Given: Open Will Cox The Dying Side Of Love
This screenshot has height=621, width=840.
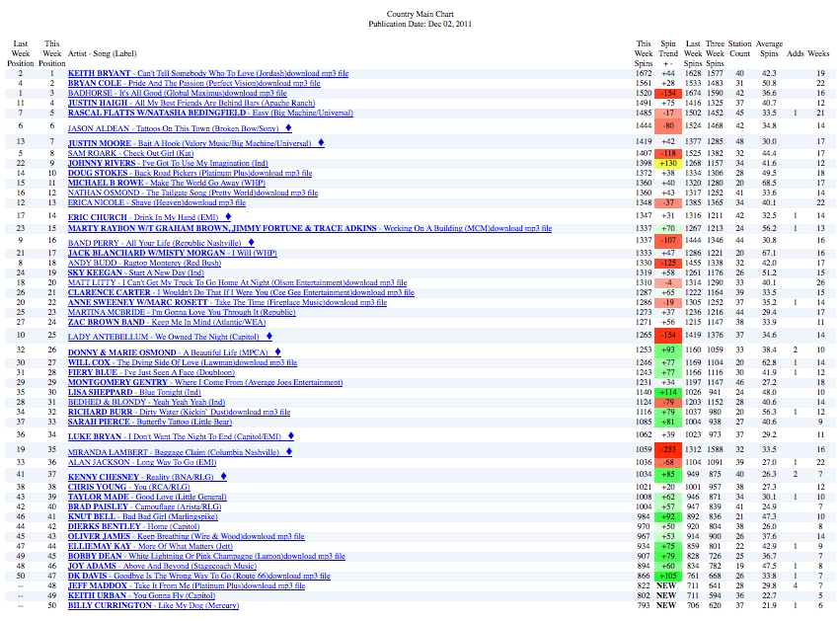Looking at the screenshot, I should coord(183,362).
